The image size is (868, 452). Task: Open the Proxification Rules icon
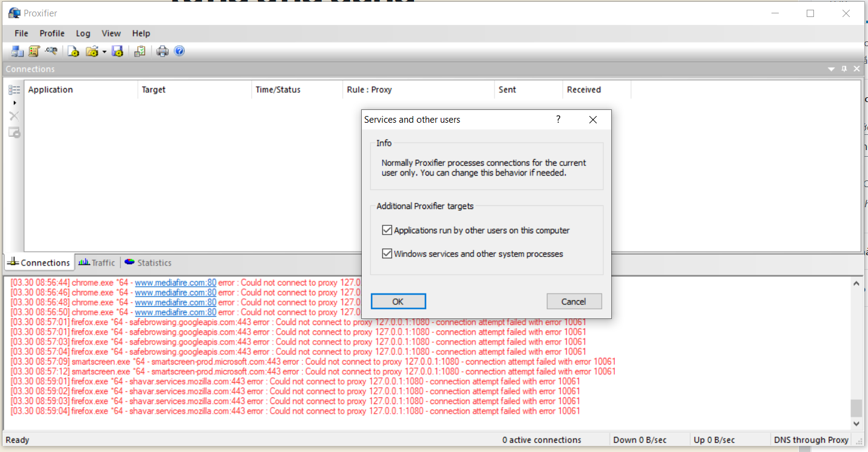click(34, 51)
